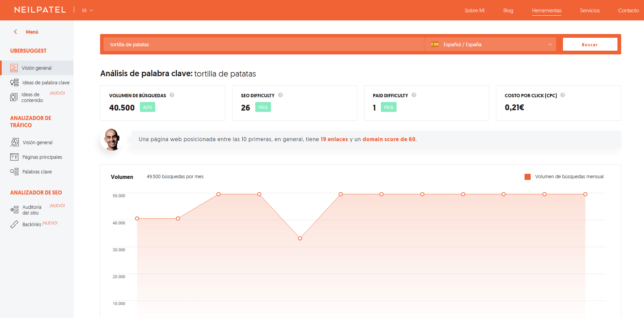Image resolution: width=644 pixels, height=318 pixels.
Task: Click 'domain score de 60' highlighted text
Action: tap(389, 139)
